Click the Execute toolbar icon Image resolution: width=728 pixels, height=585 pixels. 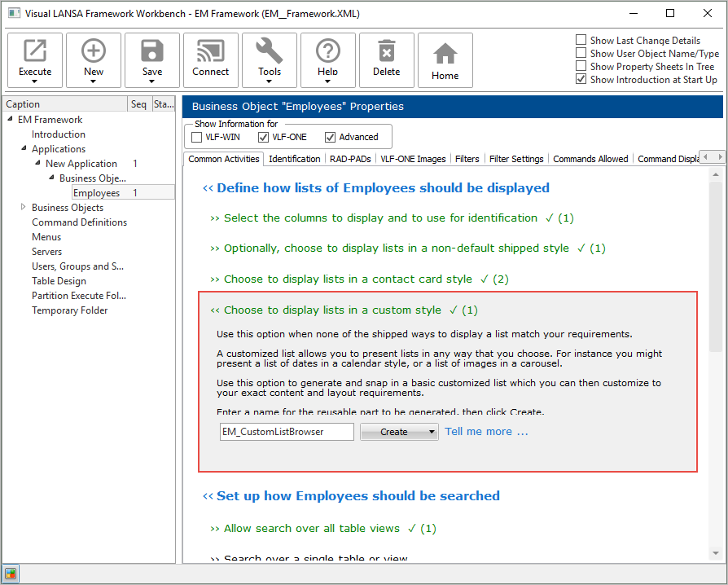point(35,51)
